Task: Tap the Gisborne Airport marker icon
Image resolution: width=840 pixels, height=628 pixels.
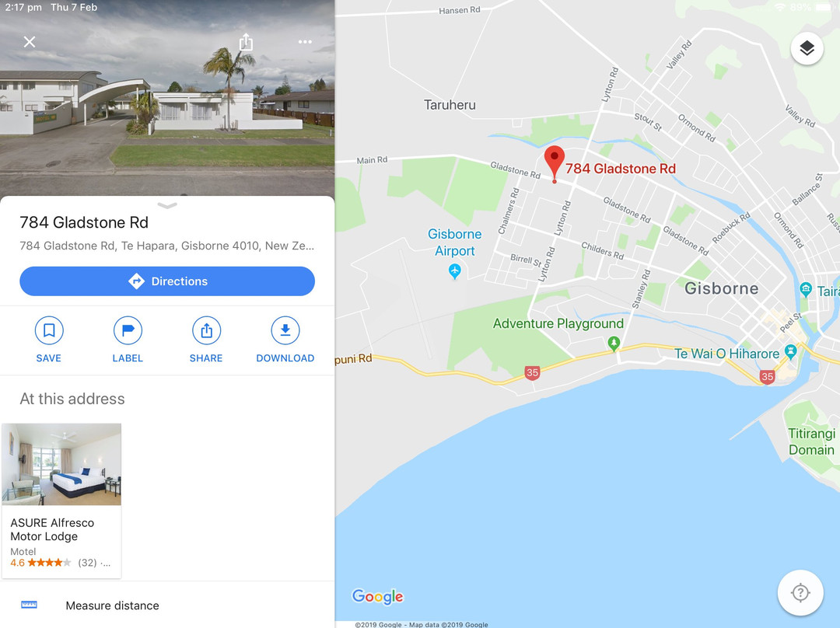Action: click(454, 271)
